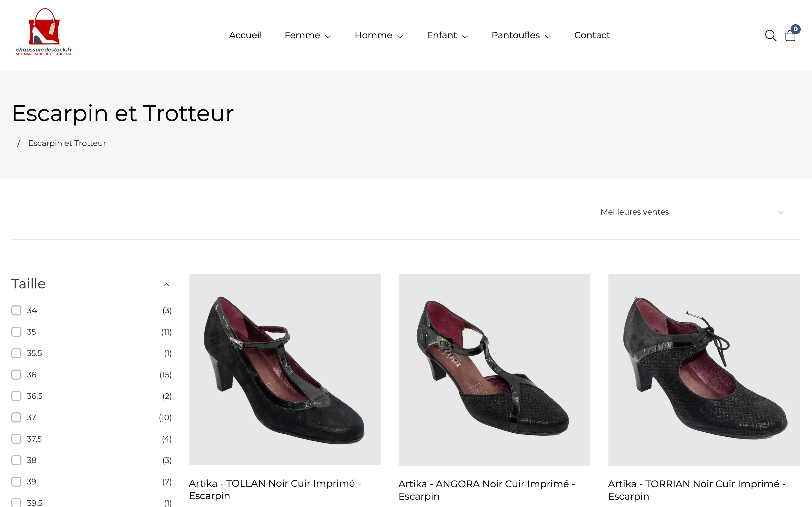The height and width of the screenshot is (507, 812).
Task: Open the Pantoufles menu
Action: [521, 35]
